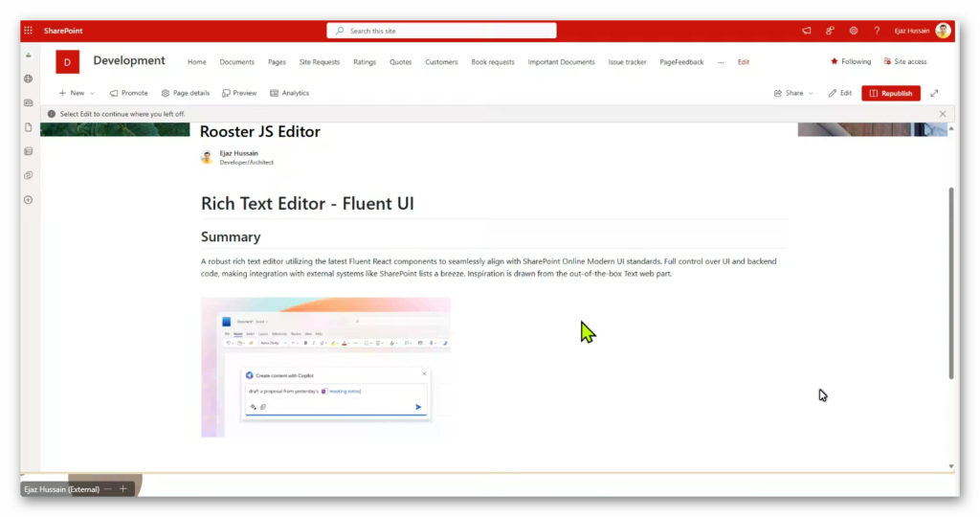The height and width of the screenshot is (517, 980).
Task: Click the Preview button
Action: pos(239,93)
